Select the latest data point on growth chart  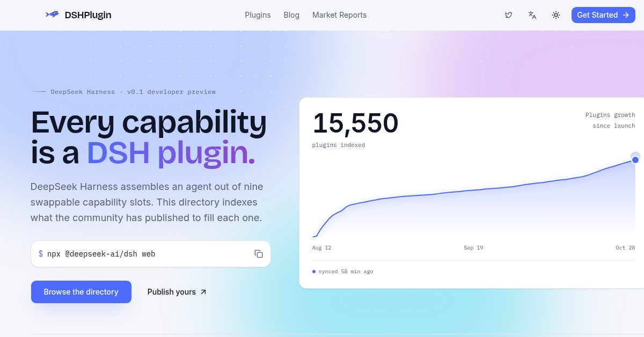(635, 159)
